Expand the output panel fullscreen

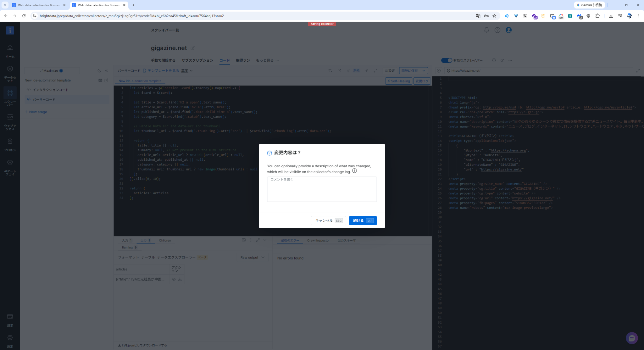click(258, 240)
